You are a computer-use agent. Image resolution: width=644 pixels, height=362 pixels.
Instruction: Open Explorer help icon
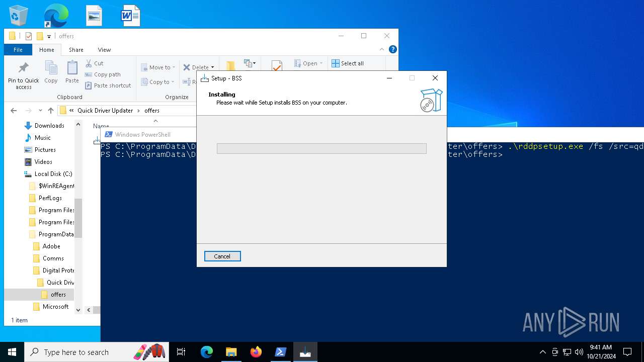(x=393, y=49)
